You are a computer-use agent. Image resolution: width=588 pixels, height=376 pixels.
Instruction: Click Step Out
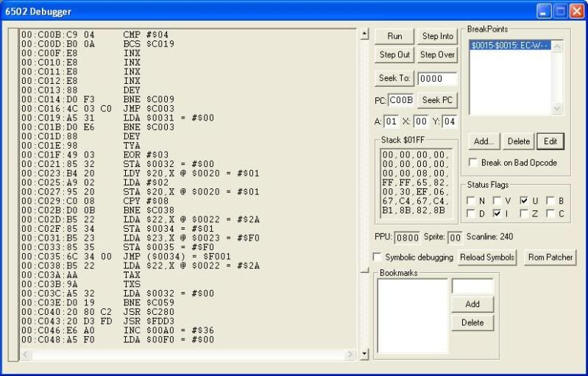click(394, 54)
